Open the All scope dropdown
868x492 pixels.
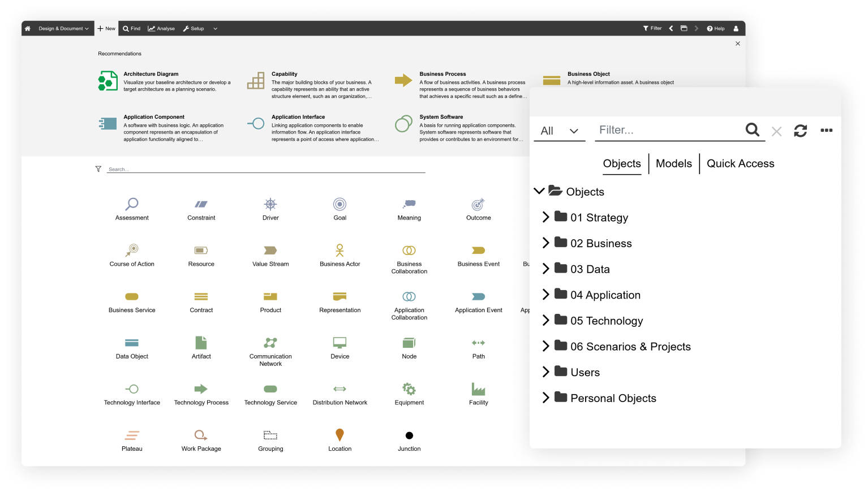pos(559,131)
